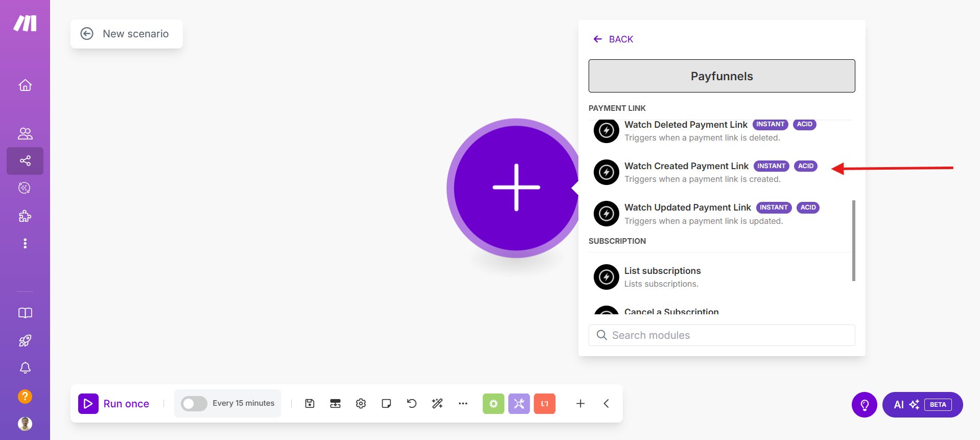Screen dimensions: 980x440
Task: Focus the Search modules field
Action: pyautogui.click(x=721, y=335)
